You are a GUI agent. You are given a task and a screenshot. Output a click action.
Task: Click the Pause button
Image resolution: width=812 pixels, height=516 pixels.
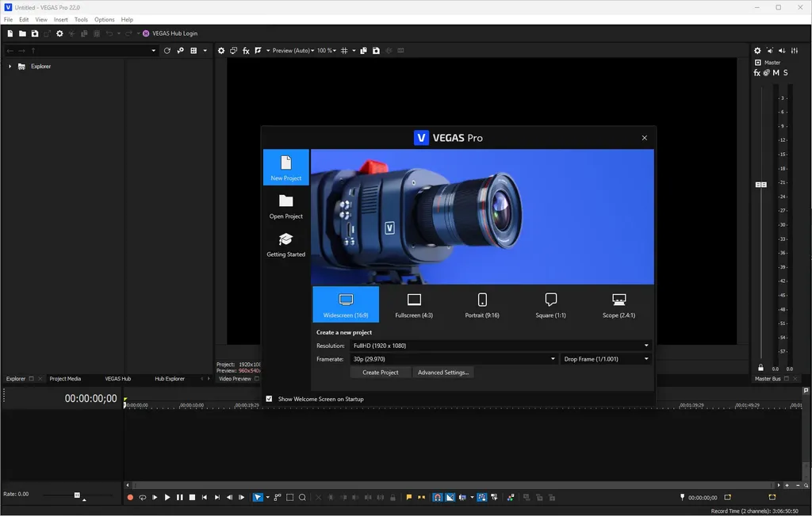pyautogui.click(x=180, y=497)
